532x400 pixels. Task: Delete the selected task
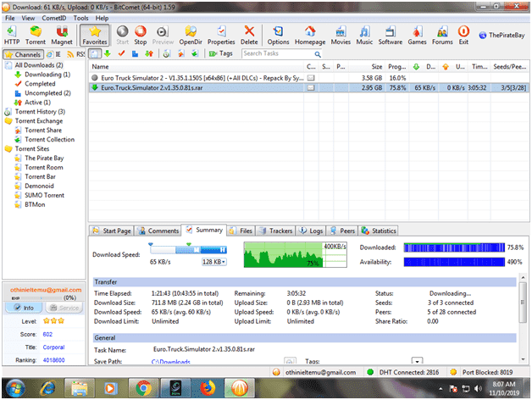[x=249, y=36]
